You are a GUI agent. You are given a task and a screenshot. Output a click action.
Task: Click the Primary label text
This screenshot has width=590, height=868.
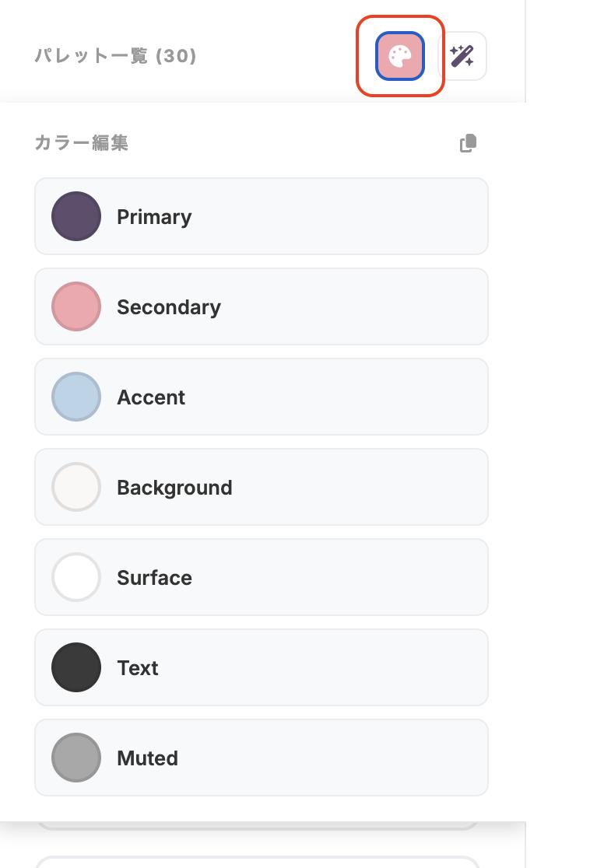click(x=154, y=217)
